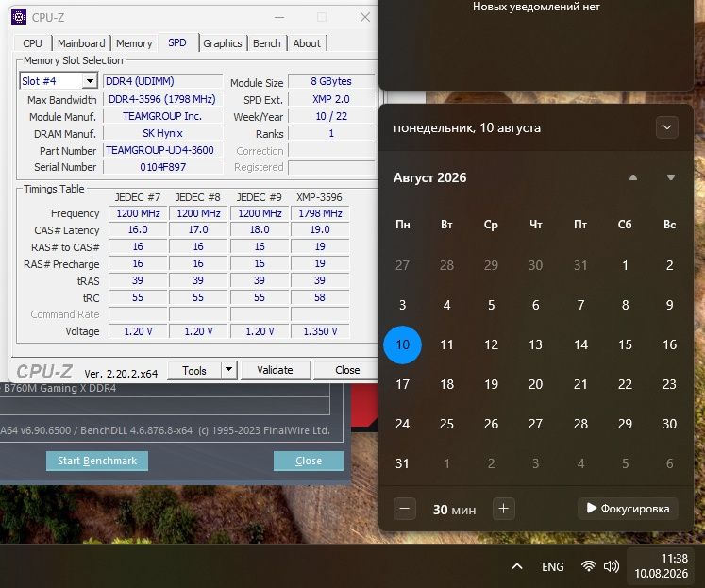Switch to the Memory tab
This screenshot has height=588, width=705.
click(134, 43)
